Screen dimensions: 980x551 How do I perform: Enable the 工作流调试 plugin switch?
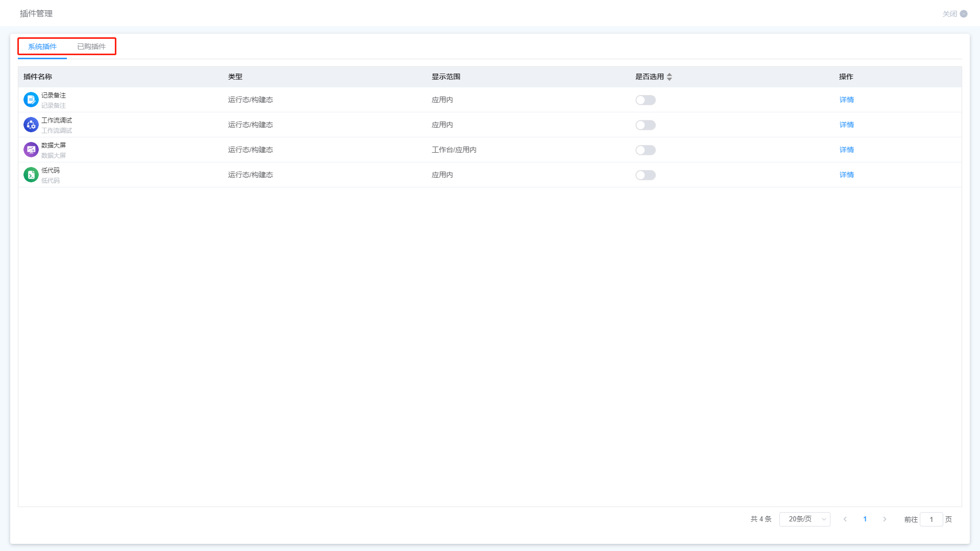click(645, 125)
